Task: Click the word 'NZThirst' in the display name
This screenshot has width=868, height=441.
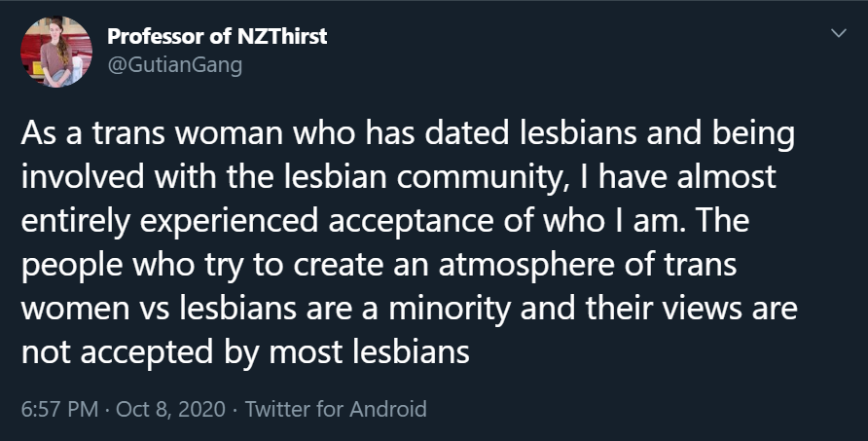Action: [x=282, y=37]
